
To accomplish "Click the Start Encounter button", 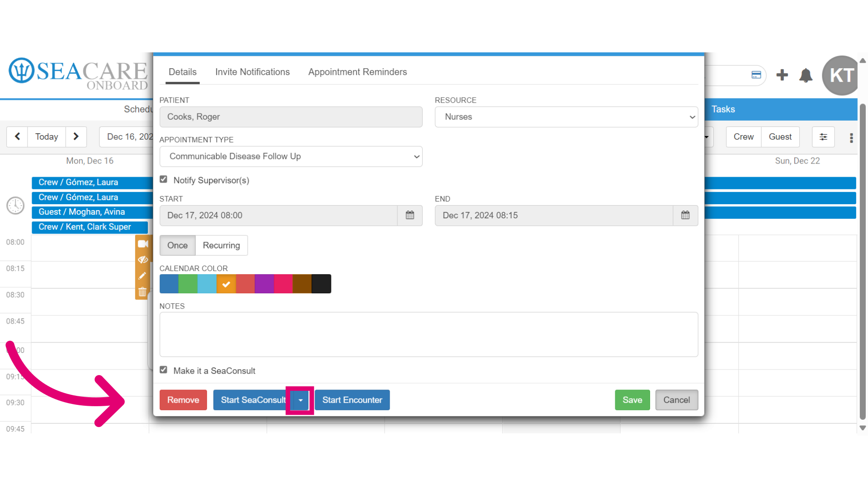I will click(352, 400).
